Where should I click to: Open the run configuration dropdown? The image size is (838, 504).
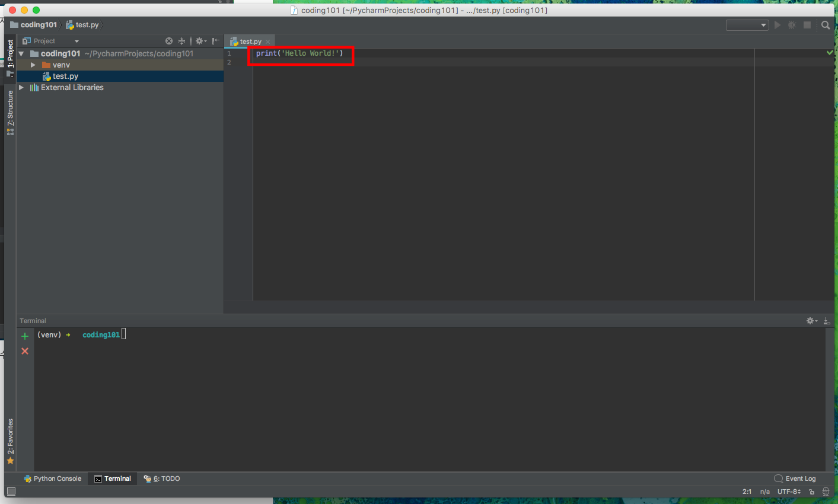(x=747, y=25)
